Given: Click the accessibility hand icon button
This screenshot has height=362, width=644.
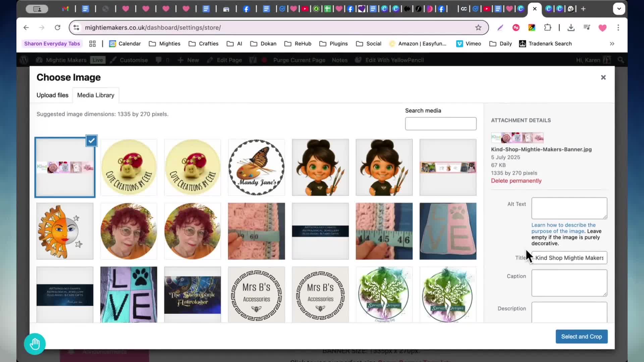Looking at the screenshot, I should (x=35, y=344).
